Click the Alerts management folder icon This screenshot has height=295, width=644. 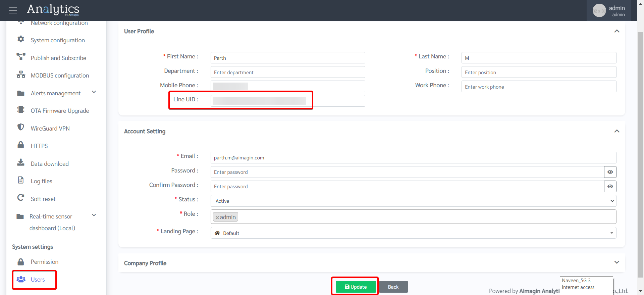(x=21, y=93)
